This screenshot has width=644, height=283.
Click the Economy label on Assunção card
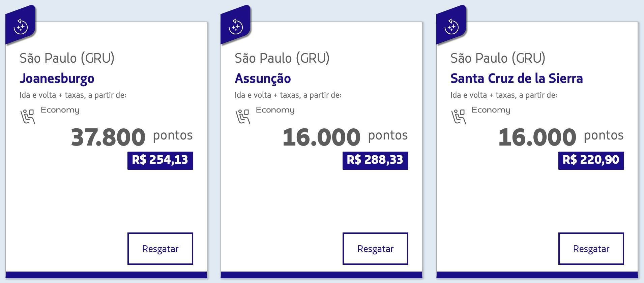[x=275, y=110]
